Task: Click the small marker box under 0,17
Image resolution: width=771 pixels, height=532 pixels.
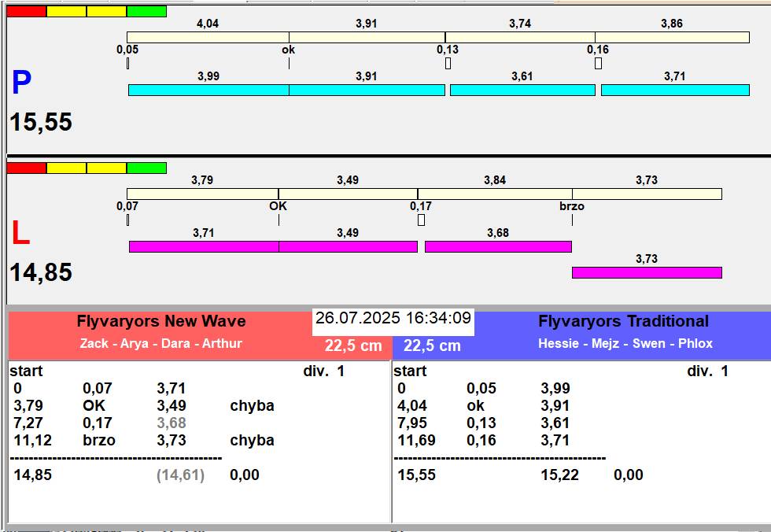Action: click(x=421, y=220)
